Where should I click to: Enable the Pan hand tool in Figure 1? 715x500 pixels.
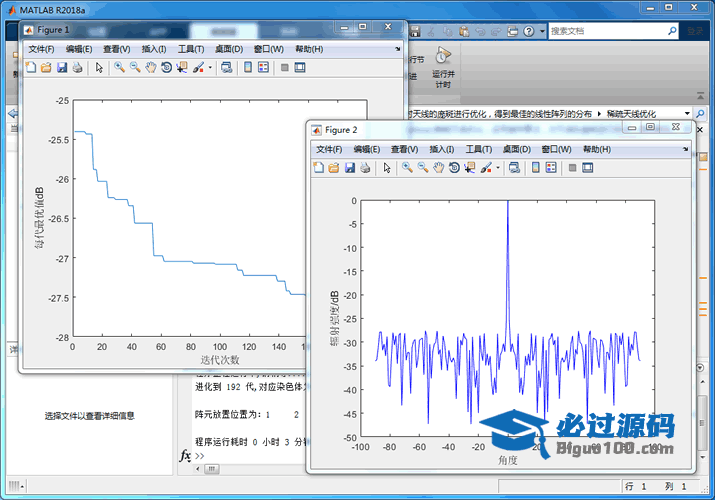point(150,67)
